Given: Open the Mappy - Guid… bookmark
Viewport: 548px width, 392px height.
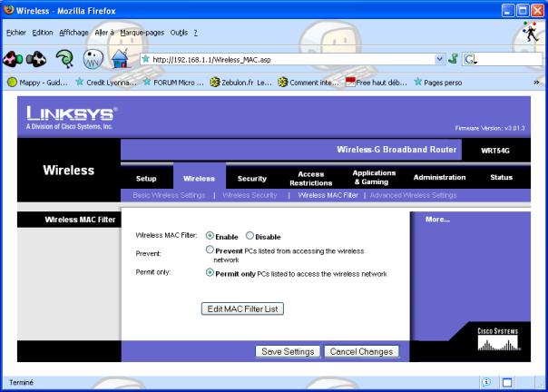Looking at the screenshot, I should 38,83.
